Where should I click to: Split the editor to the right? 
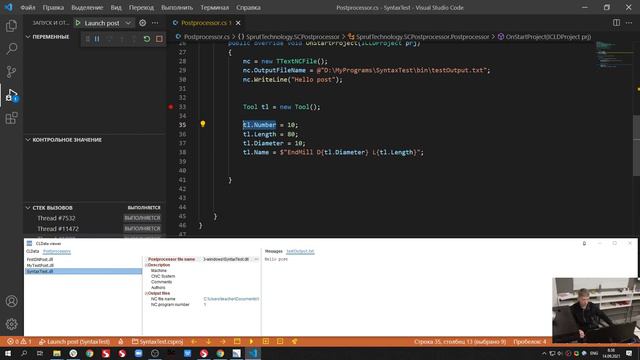point(616,23)
